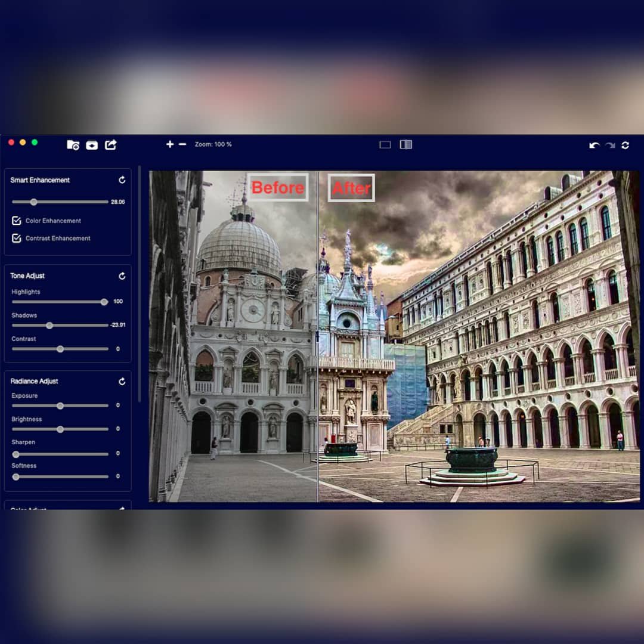
Task: Toggle the Color Enhancement checkbox
Action: click(x=17, y=221)
